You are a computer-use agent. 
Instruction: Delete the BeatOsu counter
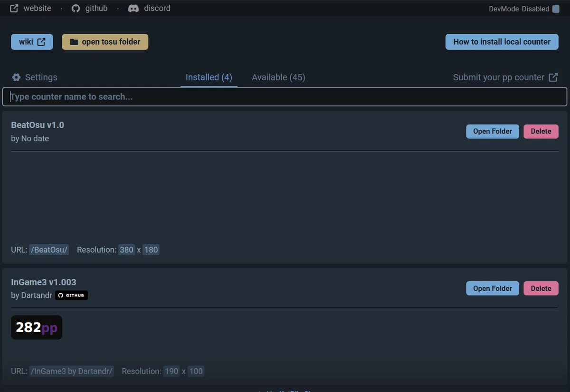[541, 132]
